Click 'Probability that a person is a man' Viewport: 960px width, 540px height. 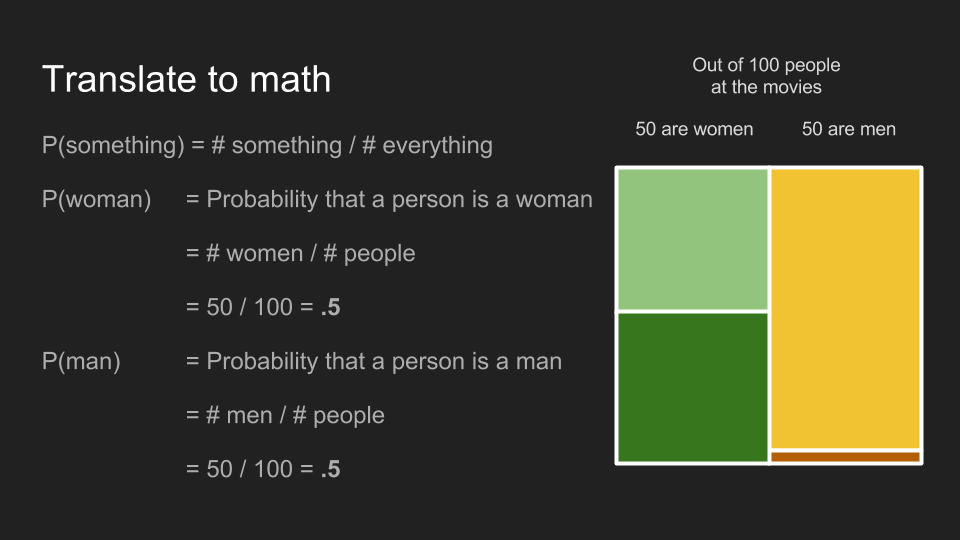tap(384, 361)
